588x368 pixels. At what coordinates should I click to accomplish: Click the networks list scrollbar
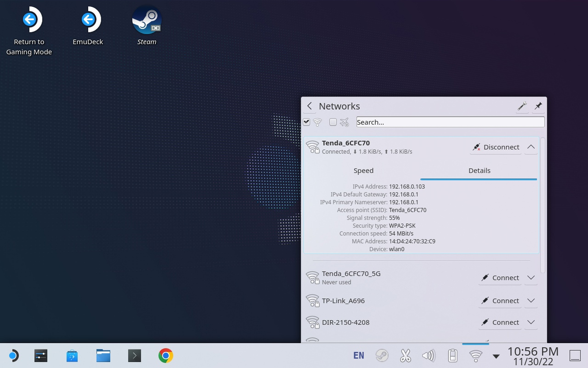point(542,205)
